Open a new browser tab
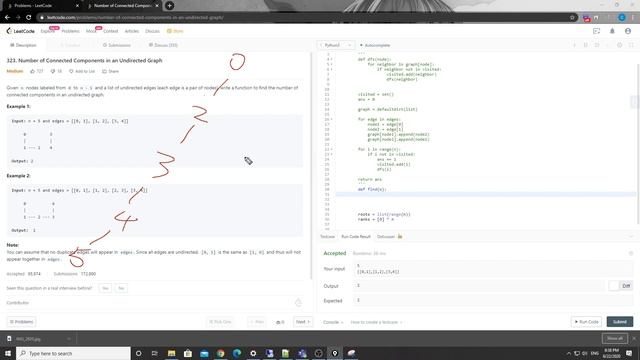 [169, 6]
